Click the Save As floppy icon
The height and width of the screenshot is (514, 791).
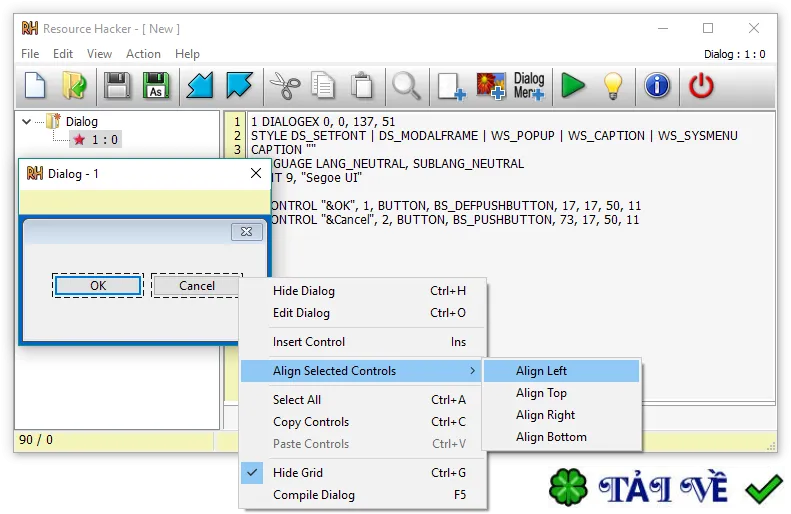click(156, 86)
